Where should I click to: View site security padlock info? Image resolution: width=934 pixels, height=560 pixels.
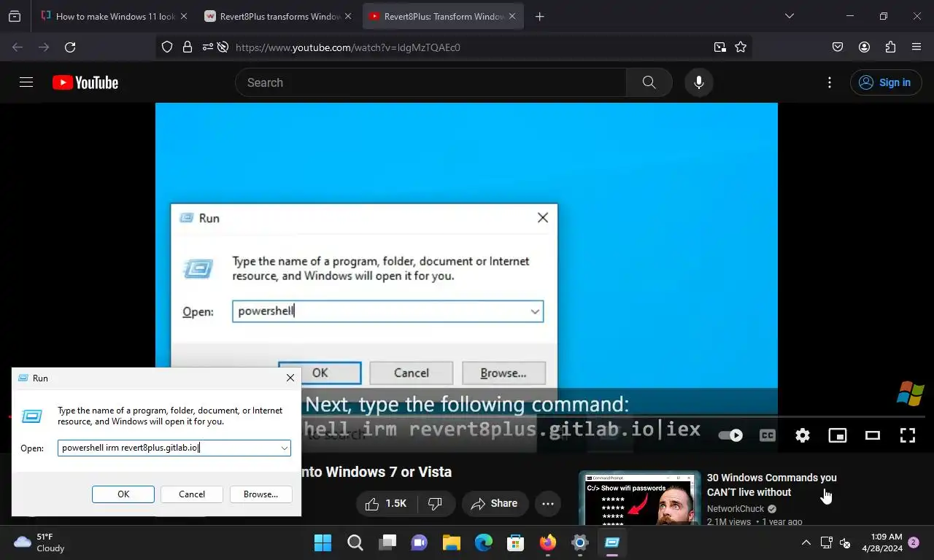coord(188,47)
